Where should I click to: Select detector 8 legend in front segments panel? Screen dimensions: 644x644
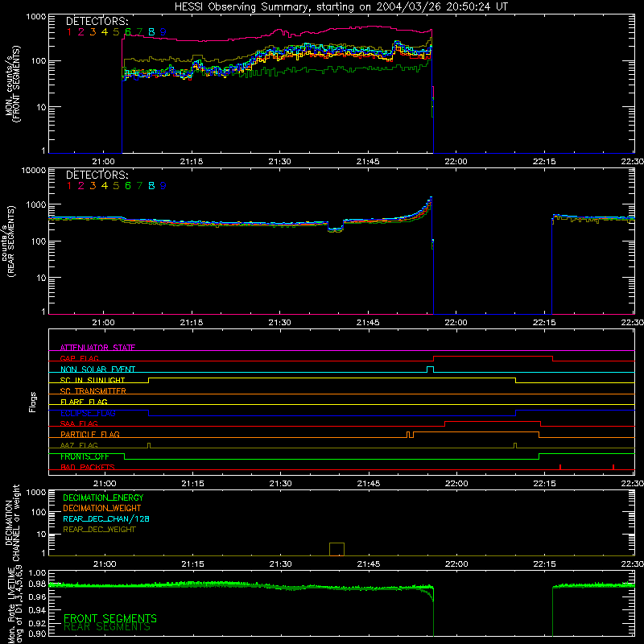(151, 32)
